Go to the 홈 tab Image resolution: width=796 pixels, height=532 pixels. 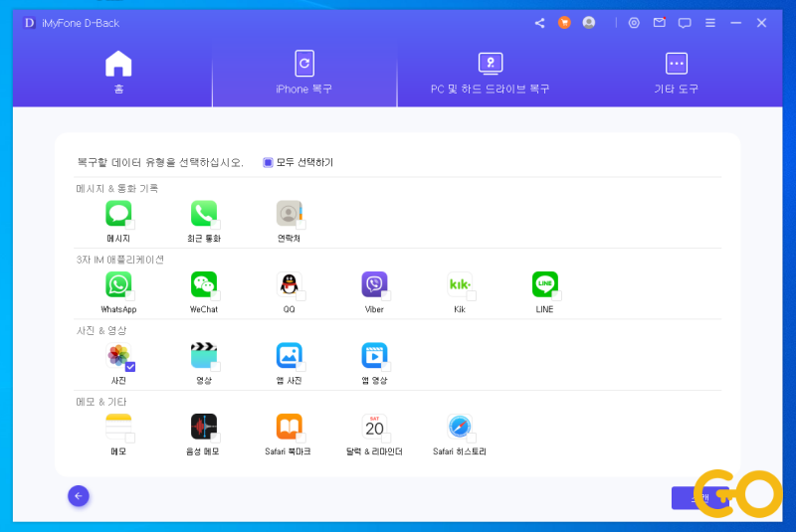[118, 73]
